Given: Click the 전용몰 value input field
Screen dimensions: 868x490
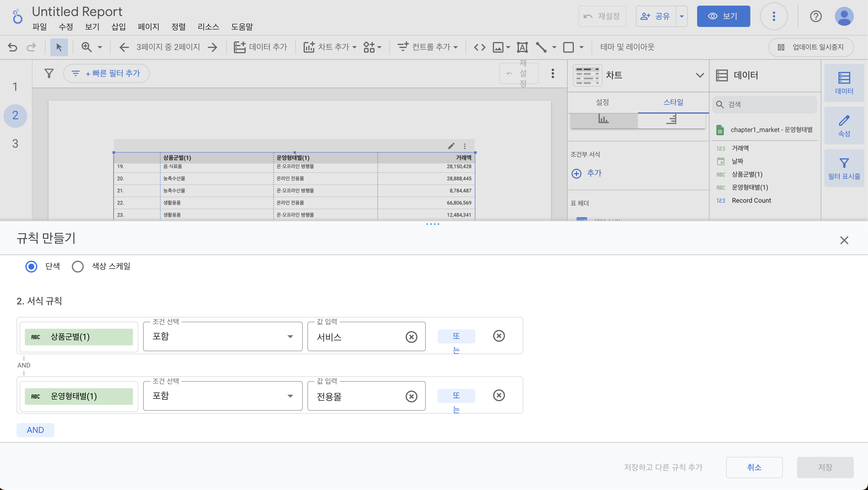Looking at the screenshot, I should pyautogui.click(x=357, y=396).
